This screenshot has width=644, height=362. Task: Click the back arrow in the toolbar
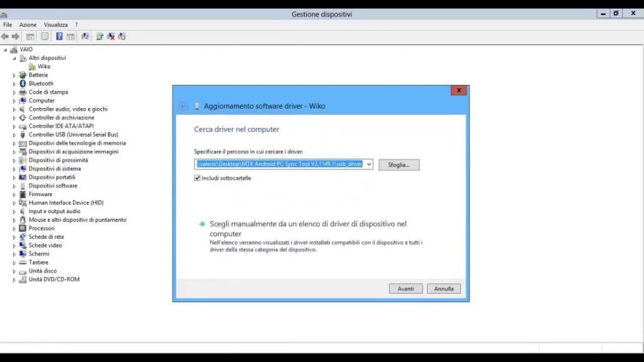(x=5, y=36)
